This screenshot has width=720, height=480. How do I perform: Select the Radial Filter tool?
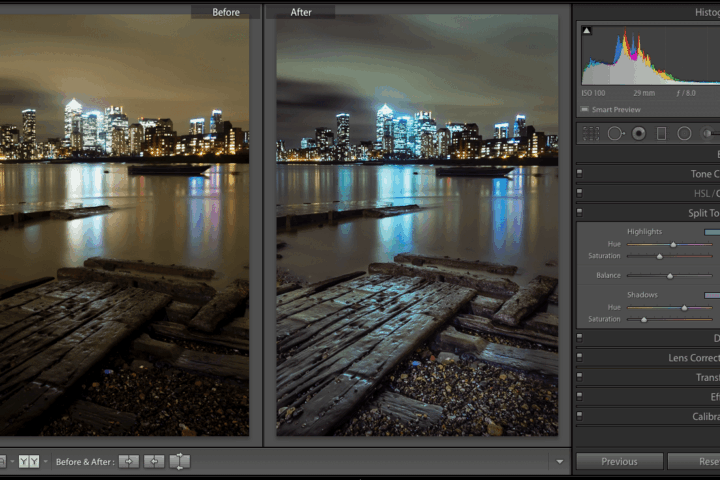tap(684, 134)
